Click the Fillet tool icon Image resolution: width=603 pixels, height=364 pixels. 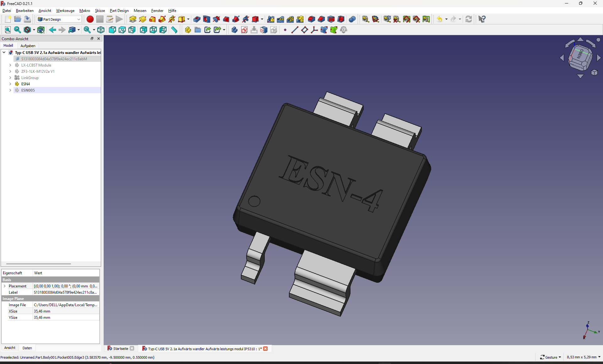click(x=311, y=19)
